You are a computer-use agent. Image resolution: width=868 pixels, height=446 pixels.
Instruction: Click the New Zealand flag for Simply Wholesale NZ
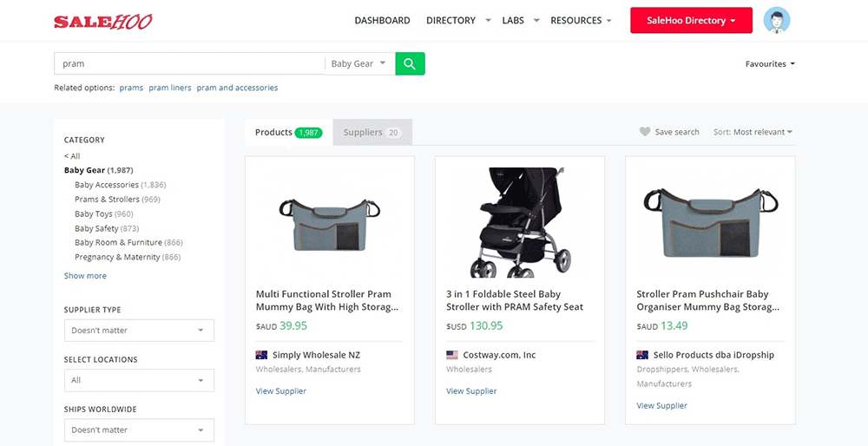tap(261, 355)
